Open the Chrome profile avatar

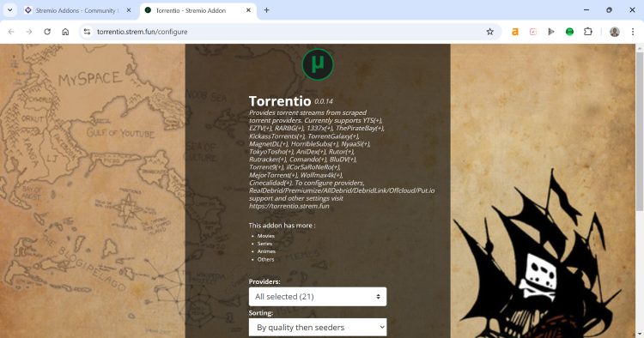[x=615, y=32]
